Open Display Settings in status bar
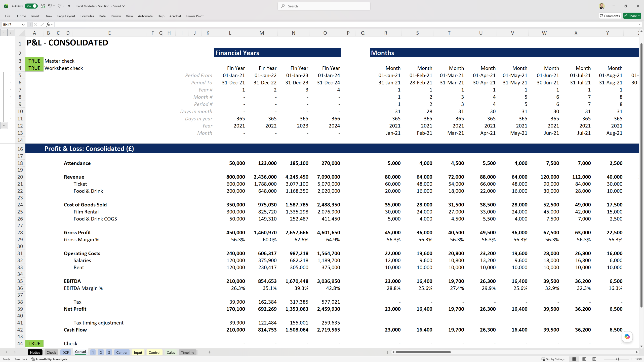Viewport: 644px width, 362px height. pyautogui.click(x=553, y=359)
